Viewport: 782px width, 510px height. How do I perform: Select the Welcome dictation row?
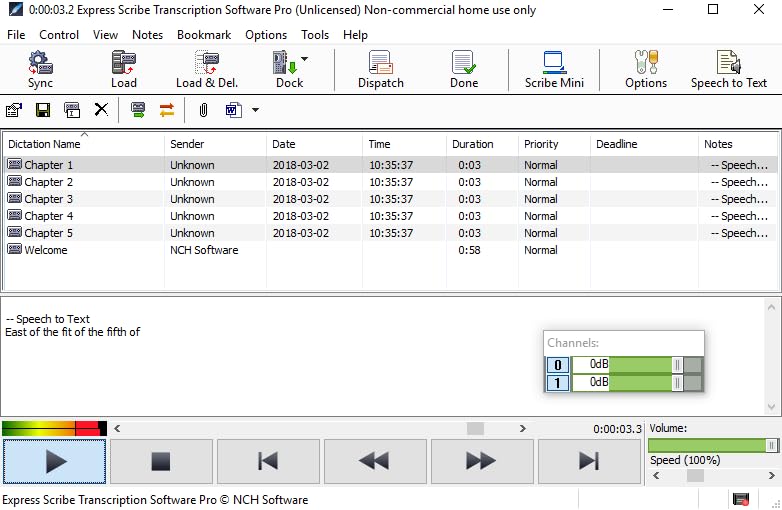click(x=46, y=250)
